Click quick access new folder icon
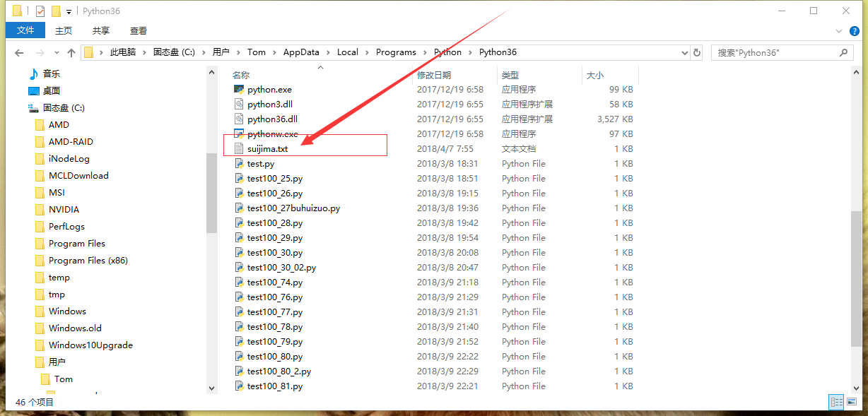 click(56, 11)
